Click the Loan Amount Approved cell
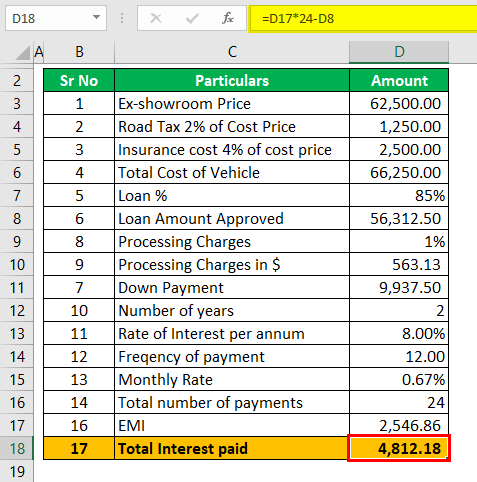The width and height of the screenshot is (477, 482). pos(232,219)
